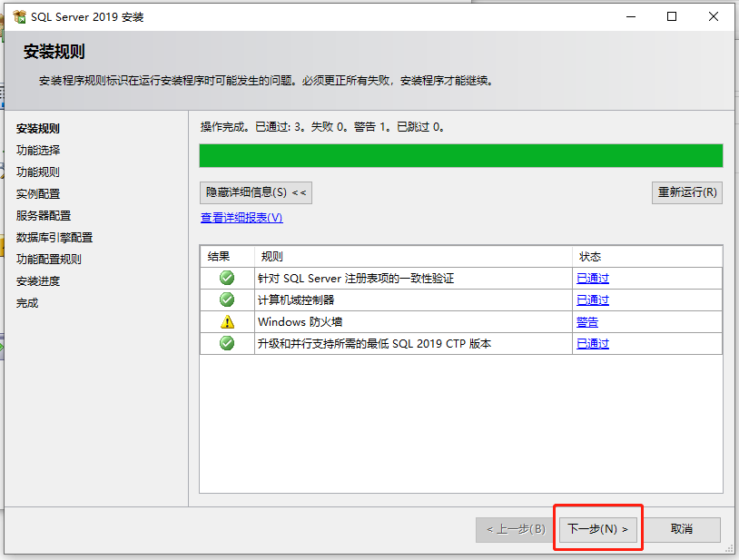Open the 查看详细报表(V) link
This screenshot has height=560, width=739.
point(241,218)
